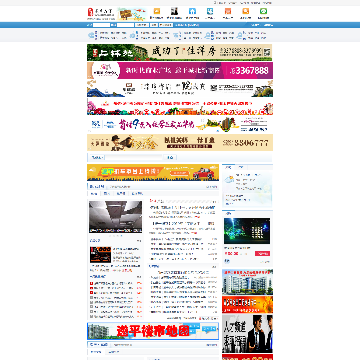Open the 遂平楼市地图 banner
The image size is (360, 360).
click(153, 331)
